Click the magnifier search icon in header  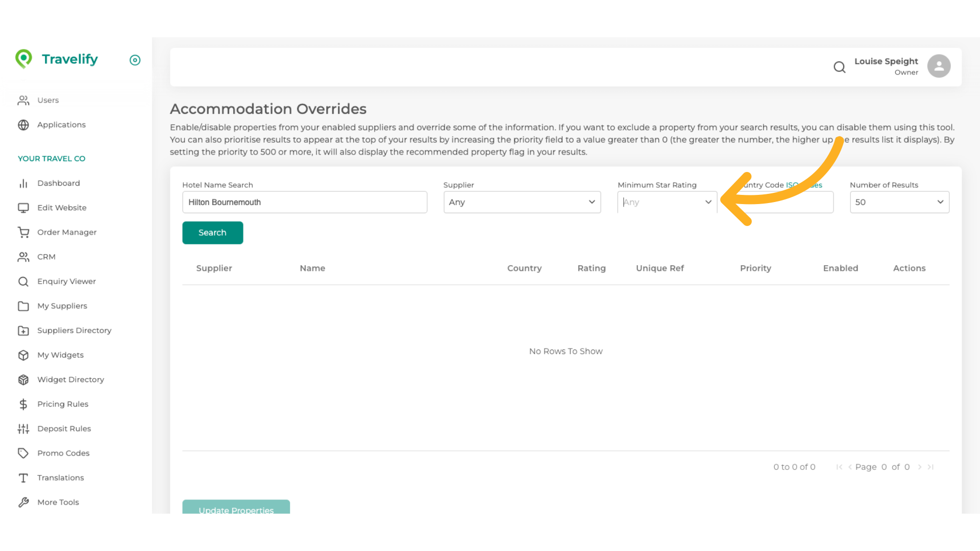(839, 67)
